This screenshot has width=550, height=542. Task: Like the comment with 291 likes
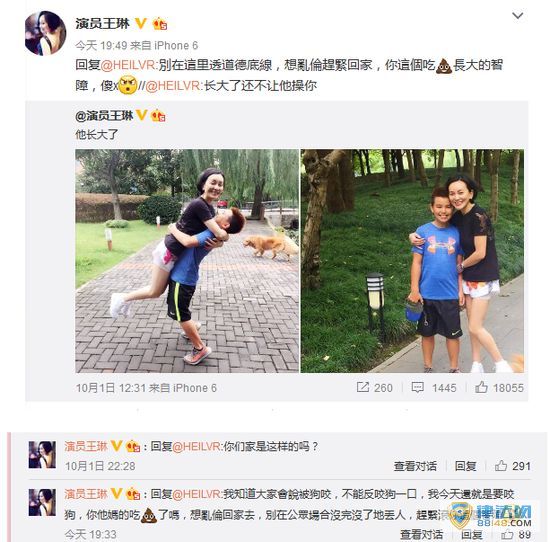click(501, 466)
